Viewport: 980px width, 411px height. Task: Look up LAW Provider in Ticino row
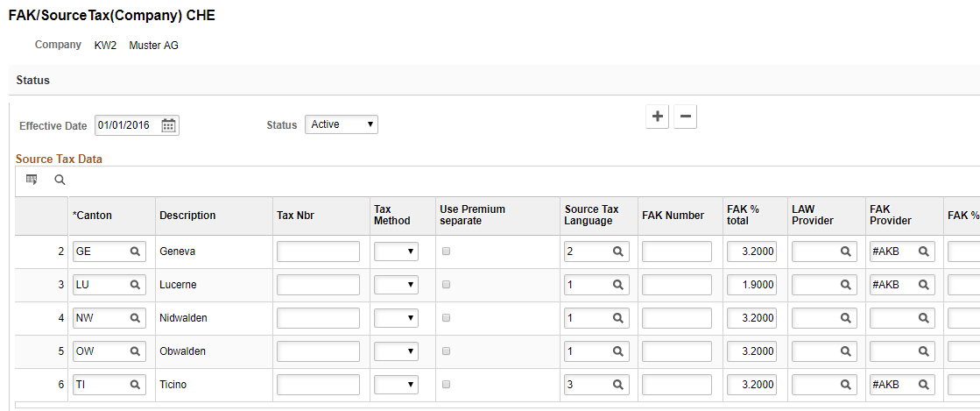pyautogui.click(x=846, y=385)
